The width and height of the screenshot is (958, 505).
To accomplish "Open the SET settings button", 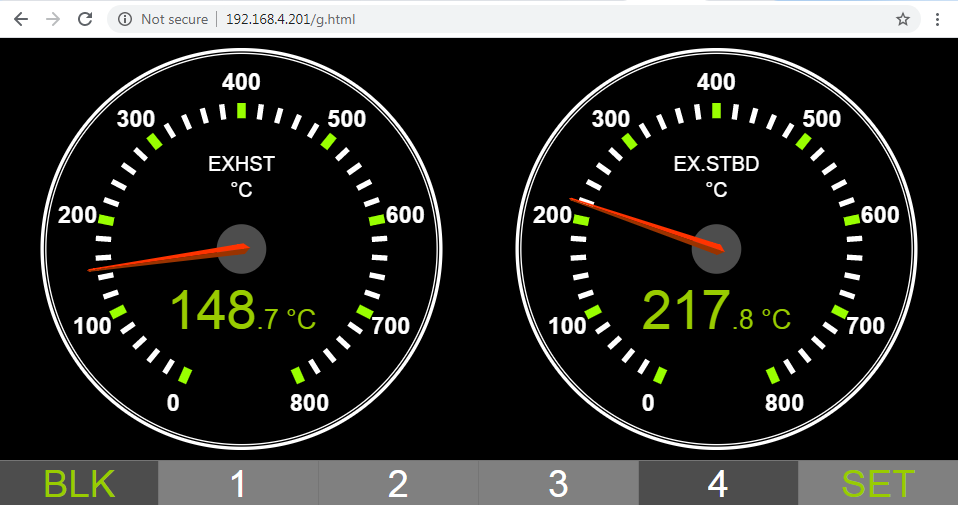I will (x=878, y=483).
